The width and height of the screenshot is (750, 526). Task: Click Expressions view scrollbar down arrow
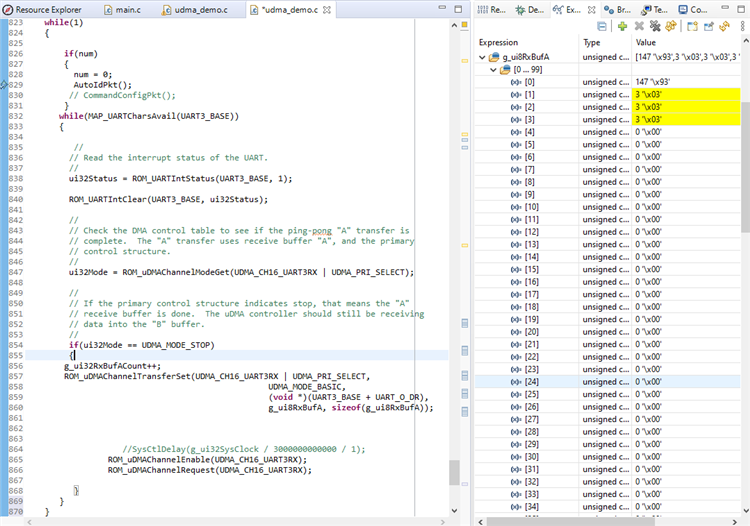click(745, 511)
